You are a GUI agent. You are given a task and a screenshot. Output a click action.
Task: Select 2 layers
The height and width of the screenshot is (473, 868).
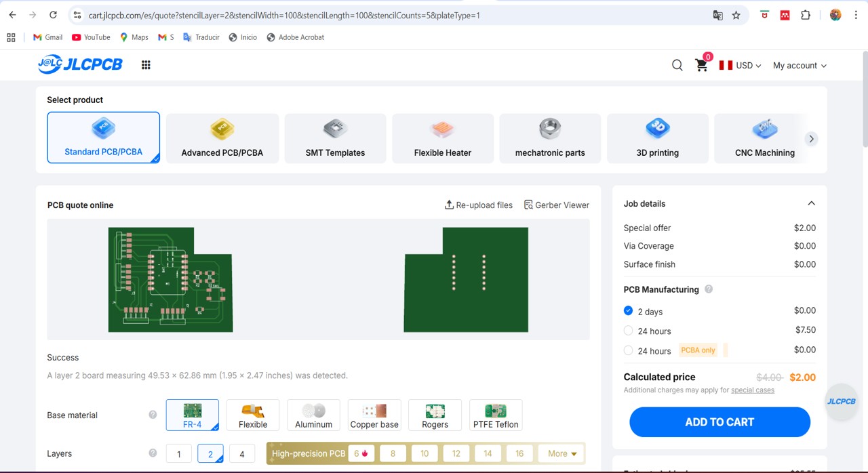click(210, 453)
